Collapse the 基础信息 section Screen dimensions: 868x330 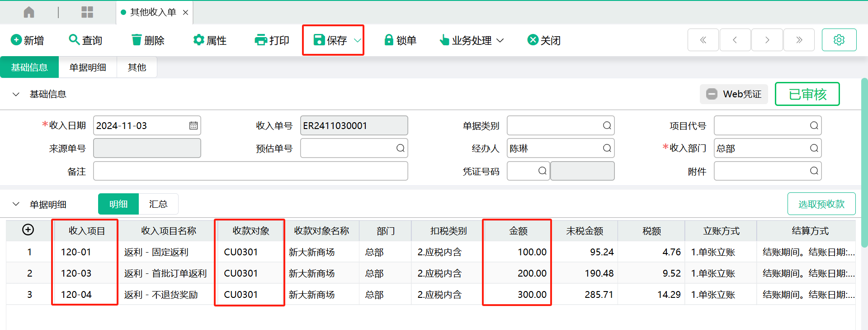16,94
